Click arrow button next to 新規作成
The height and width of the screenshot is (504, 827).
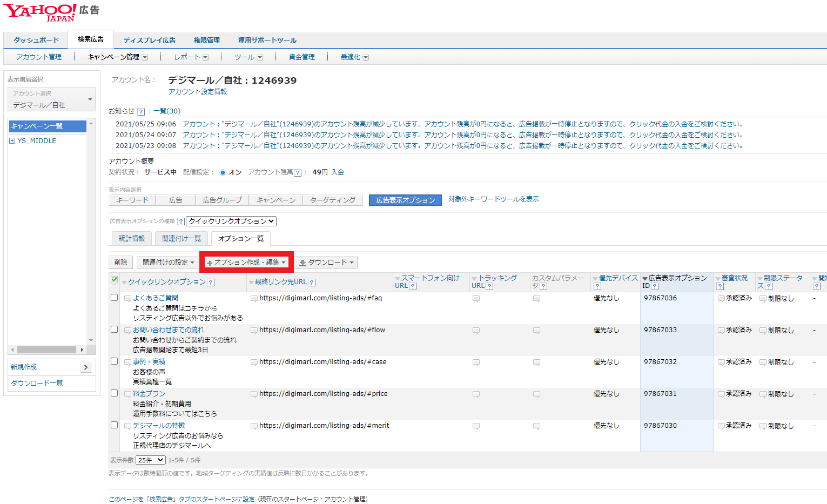coord(86,367)
